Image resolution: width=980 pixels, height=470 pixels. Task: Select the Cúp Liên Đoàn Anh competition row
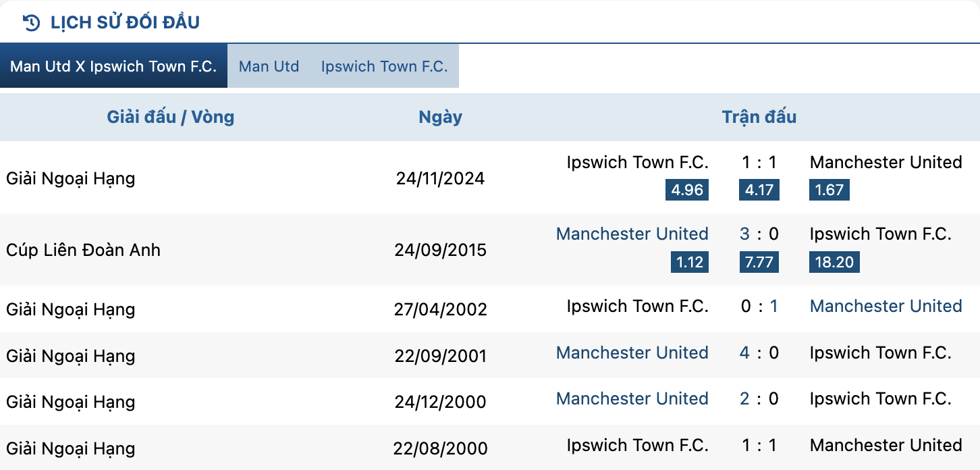pos(490,250)
